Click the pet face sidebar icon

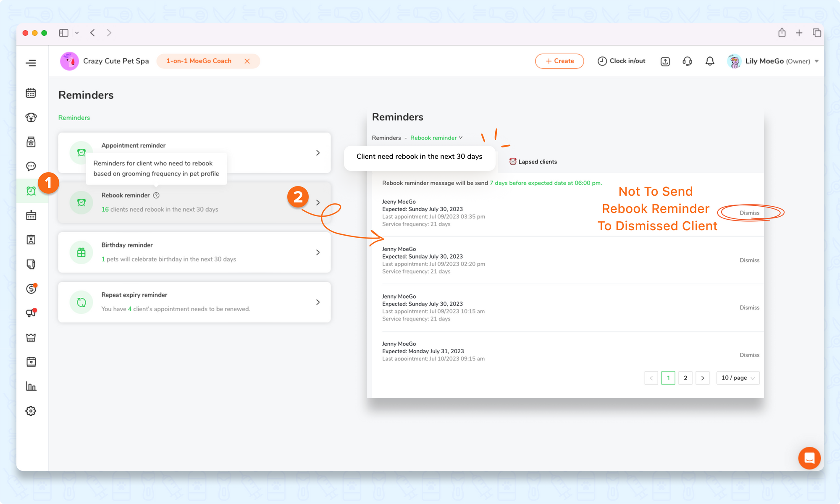(x=31, y=118)
